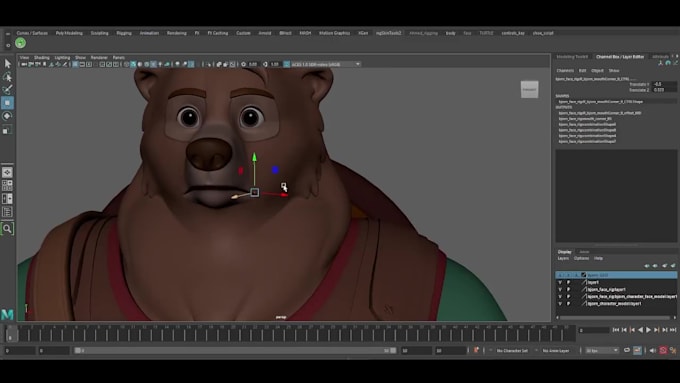This screenshot has width=680, height=383.
Task: Click the green round shelf button
Action: point(20,43)
